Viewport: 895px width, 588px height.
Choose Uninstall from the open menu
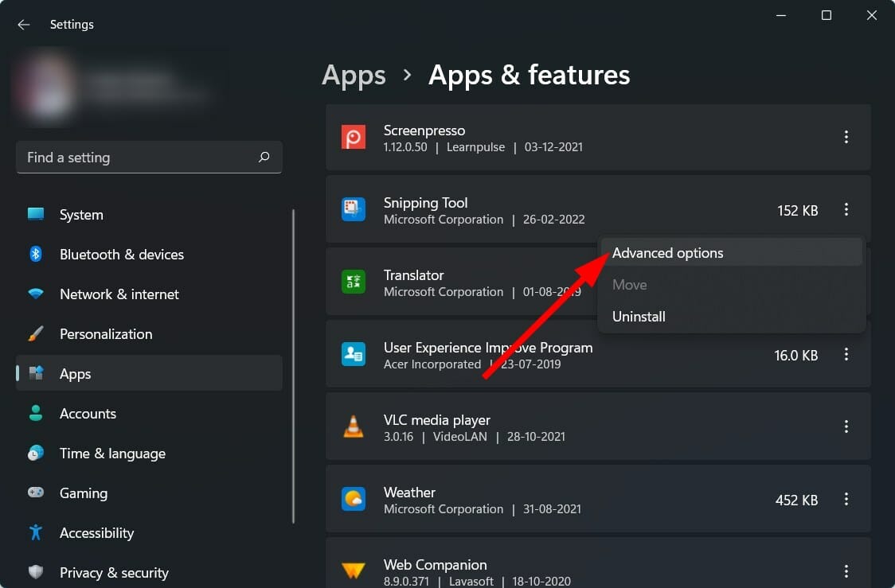[x=639, y=316]
